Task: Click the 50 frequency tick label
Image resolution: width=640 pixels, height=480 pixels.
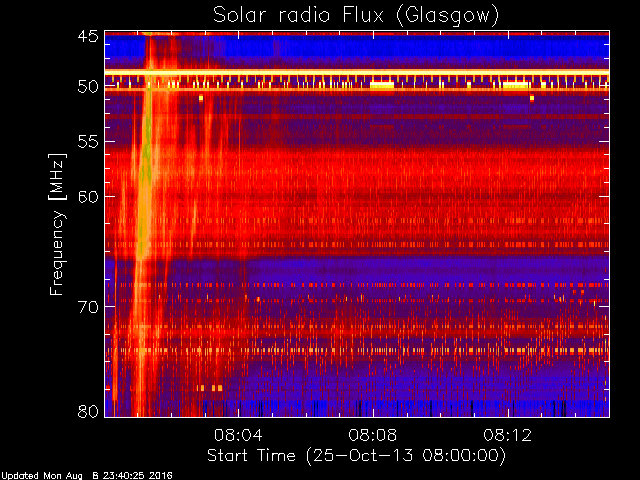Action: (88, 87)
